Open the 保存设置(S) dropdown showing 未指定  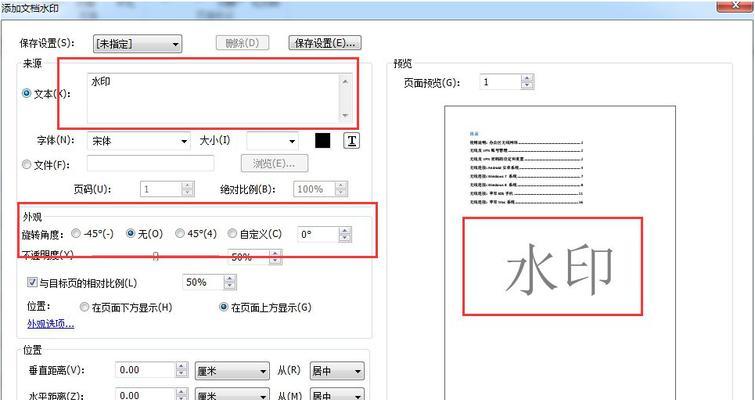pos(137,44)
